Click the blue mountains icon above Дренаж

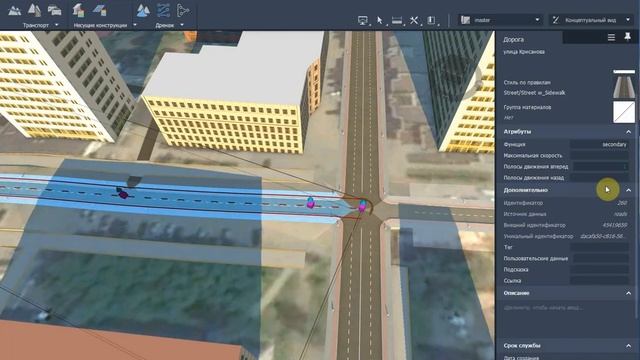click(143, 10)
